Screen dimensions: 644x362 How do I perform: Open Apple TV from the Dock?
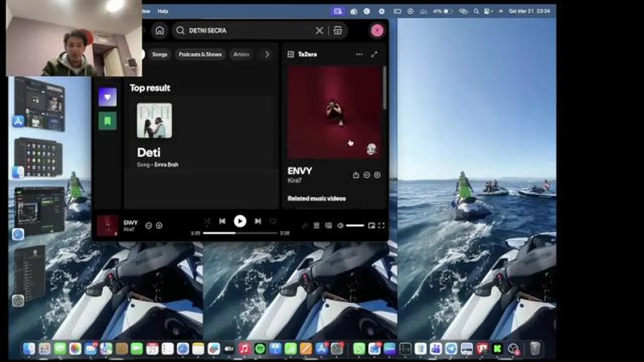point(229,348)
